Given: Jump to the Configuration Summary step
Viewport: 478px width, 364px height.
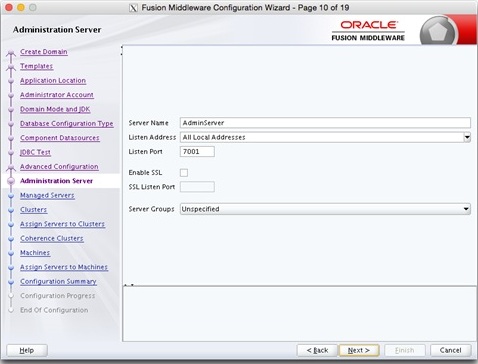Looking at the screenshot, I should 58,281.
